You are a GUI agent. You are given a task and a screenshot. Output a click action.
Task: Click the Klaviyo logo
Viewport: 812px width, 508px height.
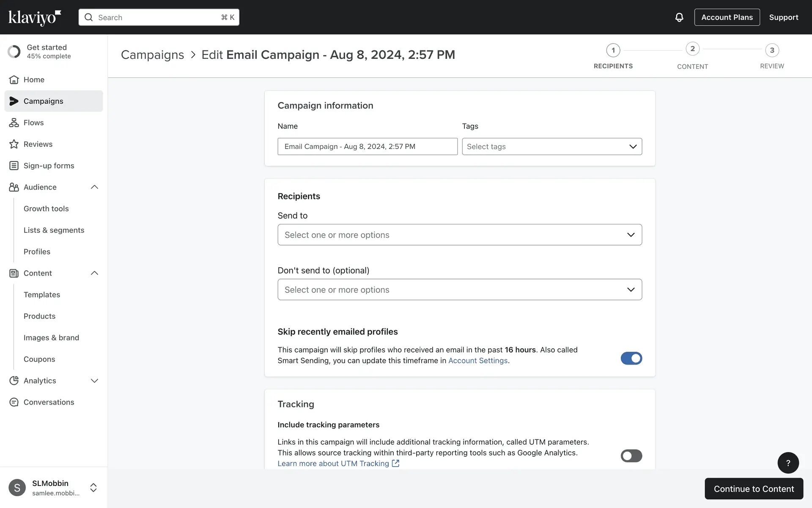(35, 17)
